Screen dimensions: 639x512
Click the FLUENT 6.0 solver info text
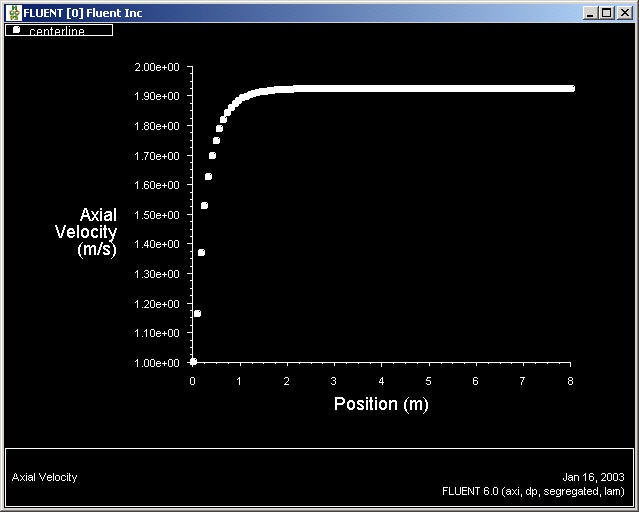[533, 491]
